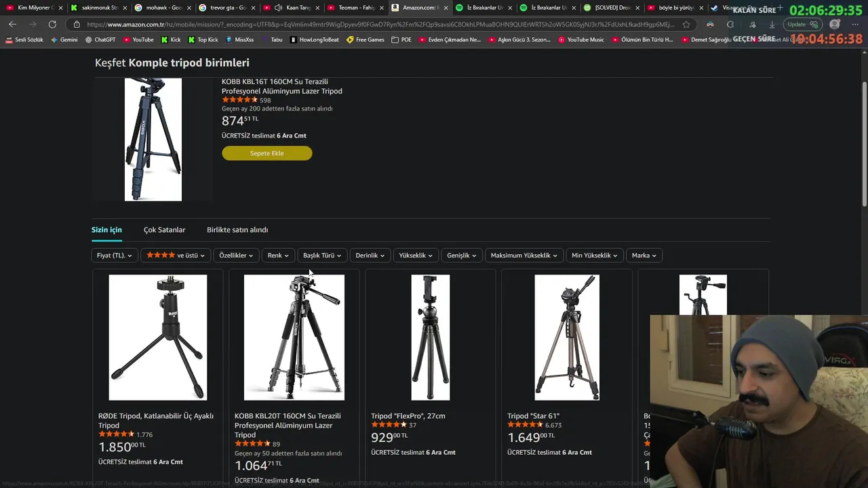This screenshot has height=488, width=868.
Task: Click the KOBB KBL16T featured image
Action: (153, 139)
